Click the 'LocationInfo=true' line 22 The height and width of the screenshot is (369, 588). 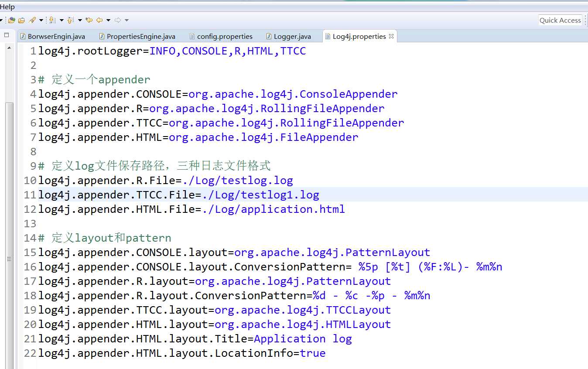click(x=182, y=353)
